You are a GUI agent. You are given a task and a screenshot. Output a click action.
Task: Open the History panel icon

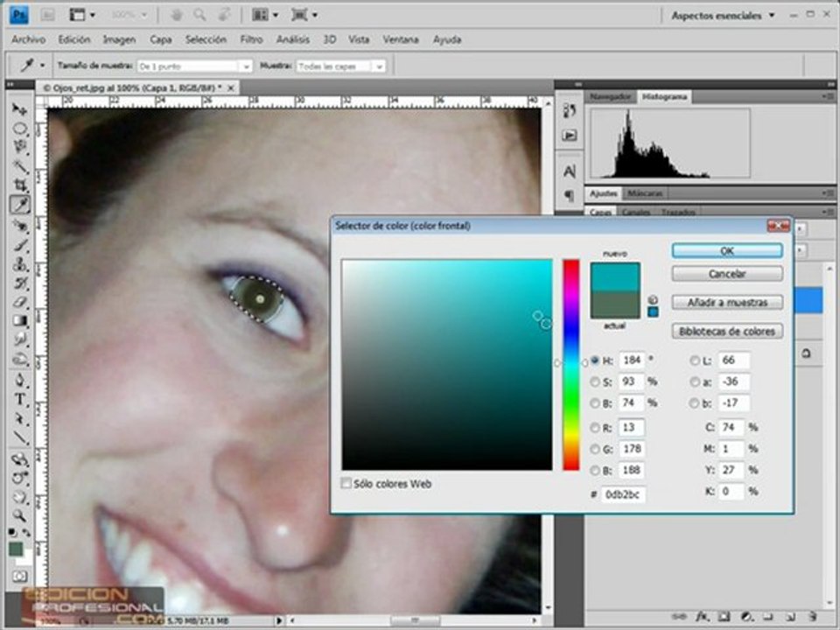point(570,110)
